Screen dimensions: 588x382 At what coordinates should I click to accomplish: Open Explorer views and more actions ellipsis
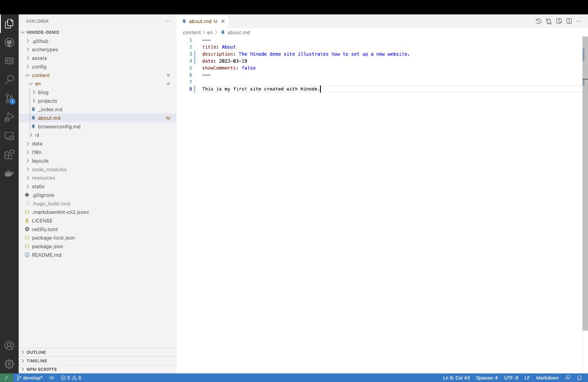(x=168, y=21)
